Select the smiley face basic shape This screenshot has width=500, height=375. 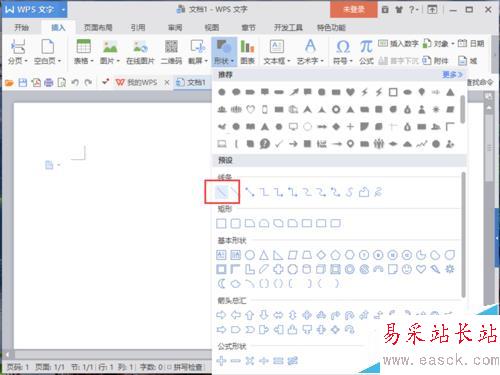click(x=407, y=269)
